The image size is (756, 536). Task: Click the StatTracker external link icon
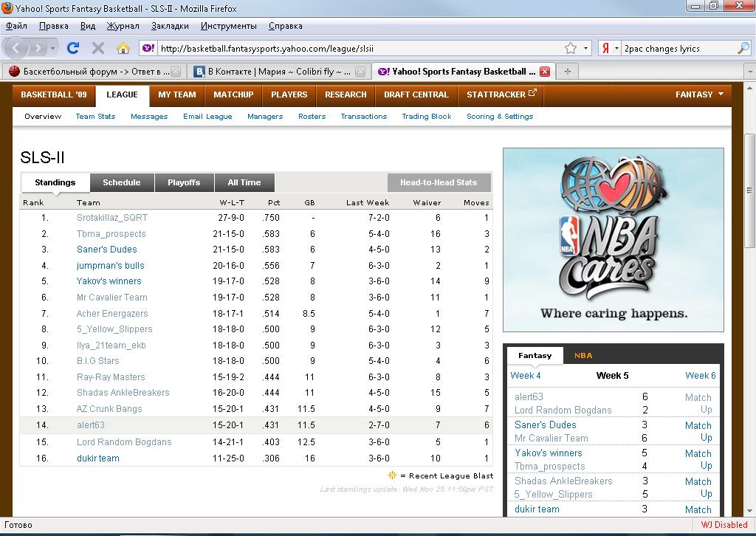tap(532, 93)
